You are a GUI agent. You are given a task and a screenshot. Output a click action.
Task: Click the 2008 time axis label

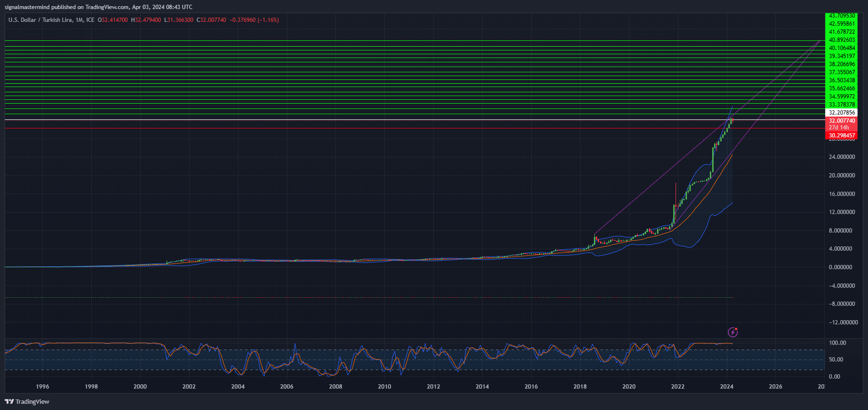pos(336,387)
